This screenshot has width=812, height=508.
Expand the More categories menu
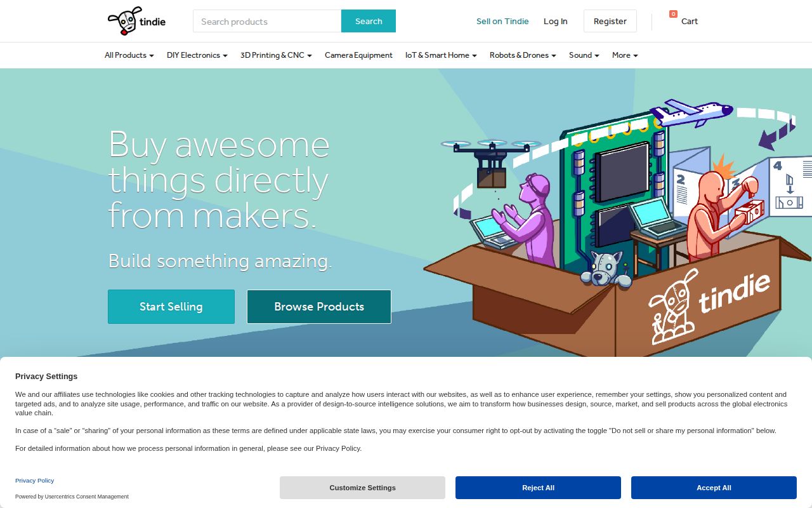(625, 55)
